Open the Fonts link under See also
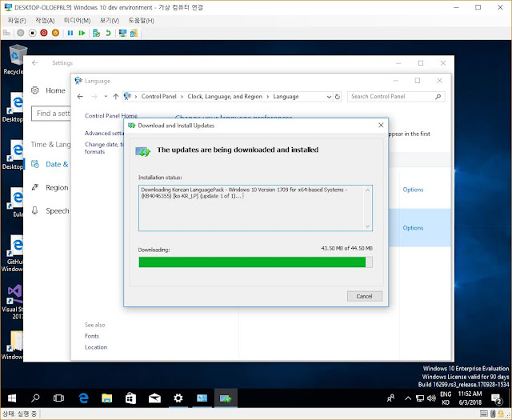Viewport: 512px width, 420px height. (92, 336)
